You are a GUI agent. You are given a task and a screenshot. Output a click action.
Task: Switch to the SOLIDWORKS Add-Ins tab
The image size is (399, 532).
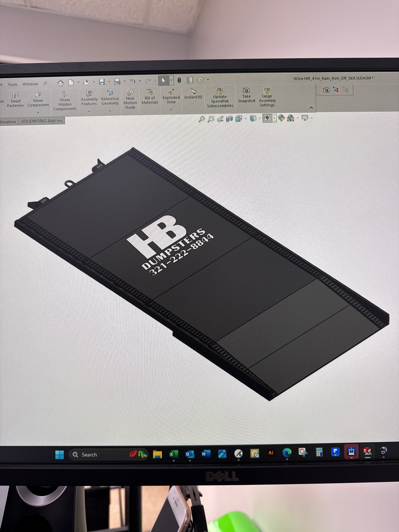(42, 121)
